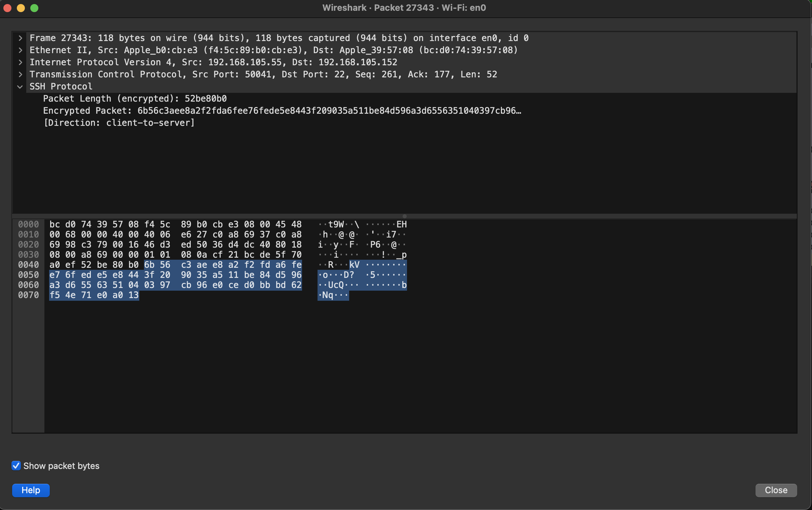The width and height of the screenshot is (812, 510).
Task: Click hex offset 0010 label
Action: point(28,234)
